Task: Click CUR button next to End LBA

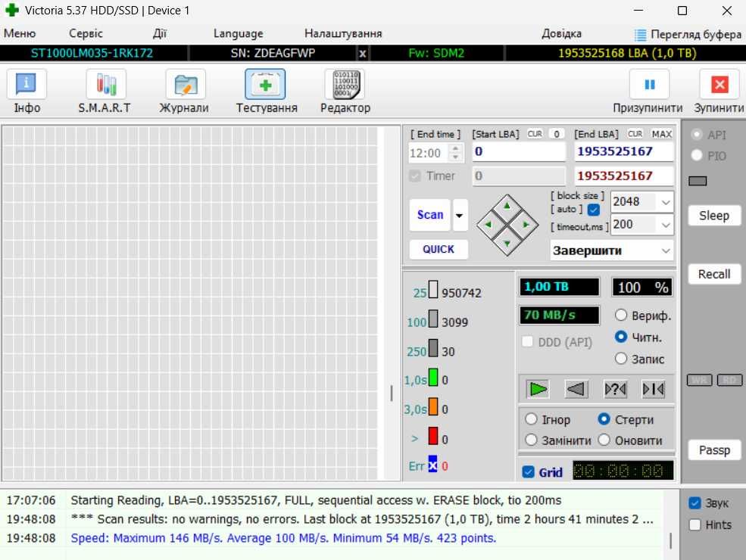Action: 635,134
